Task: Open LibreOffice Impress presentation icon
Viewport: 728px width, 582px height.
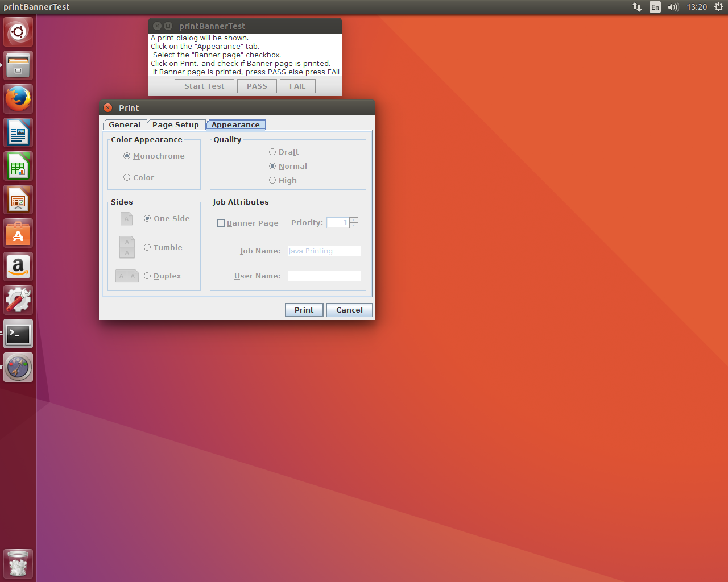Action: 18,200
